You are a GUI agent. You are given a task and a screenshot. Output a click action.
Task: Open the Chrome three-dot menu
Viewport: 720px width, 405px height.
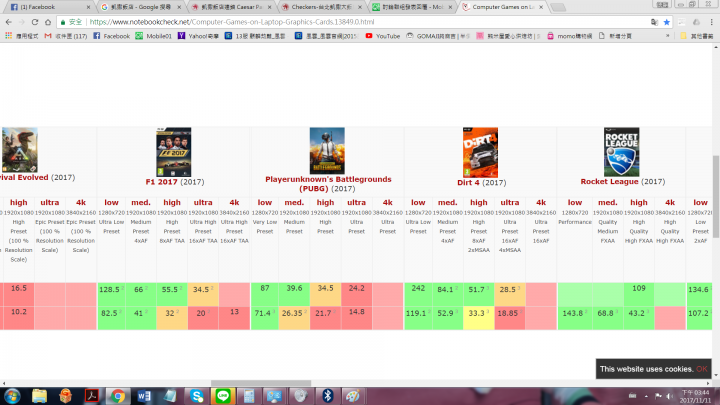click(711, 22)
